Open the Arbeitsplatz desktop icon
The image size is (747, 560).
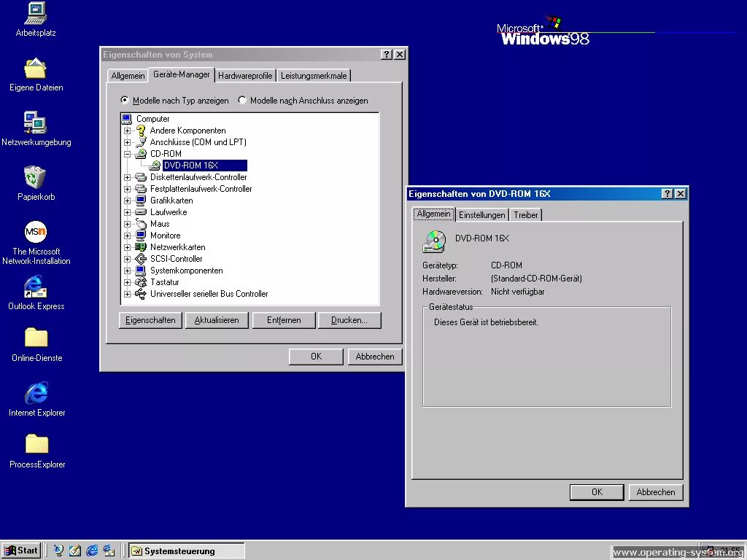(x=36, y=13)
